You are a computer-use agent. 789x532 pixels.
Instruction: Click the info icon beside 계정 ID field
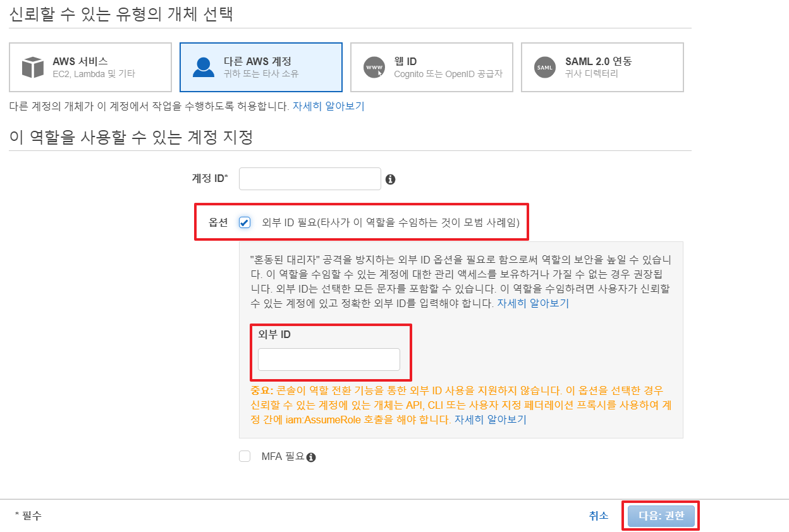pos(390,179)
